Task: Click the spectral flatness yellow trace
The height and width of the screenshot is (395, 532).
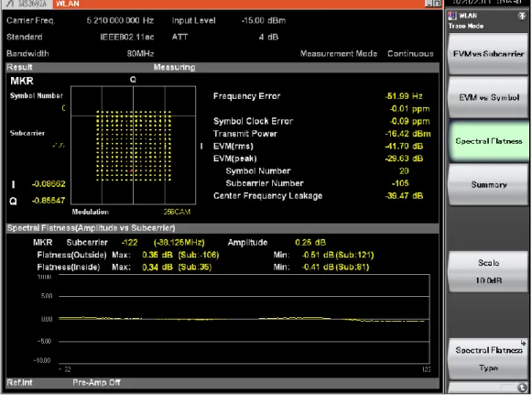Action: tap(242, 319)
